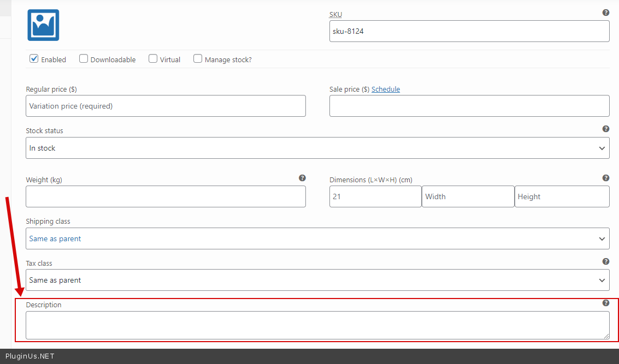Click the variation image placeholder icon

tap(43, 25)
